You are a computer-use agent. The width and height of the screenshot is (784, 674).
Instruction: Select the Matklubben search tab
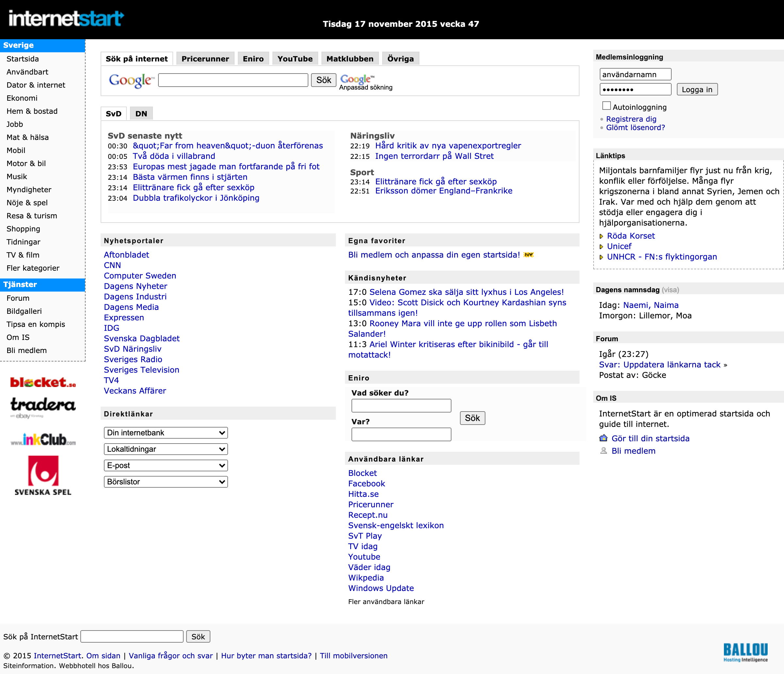(x=350, y=59)
